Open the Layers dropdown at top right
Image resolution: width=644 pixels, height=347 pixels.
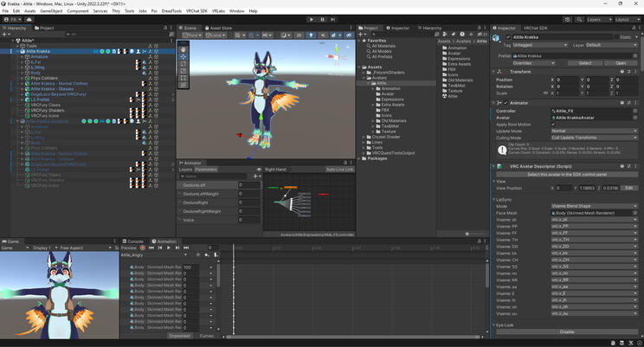597,18
